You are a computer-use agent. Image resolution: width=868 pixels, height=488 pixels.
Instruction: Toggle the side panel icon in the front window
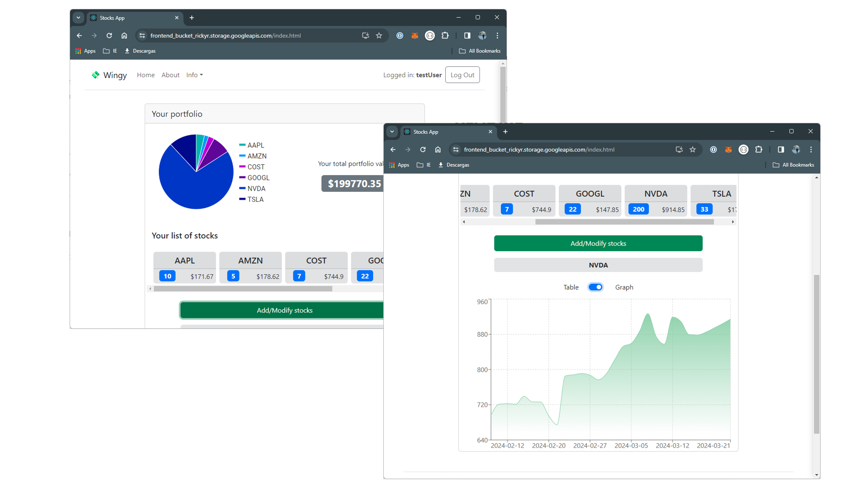[x=781, y=149]
